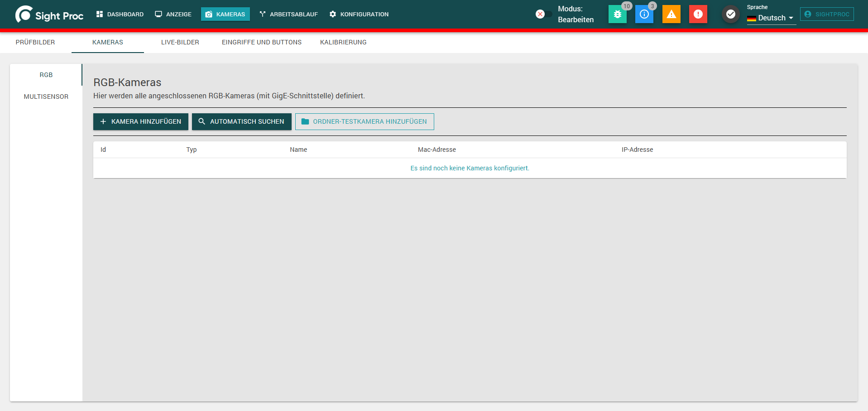
Task: Click Kamera hinzufügen button
Action: tap(141, 121)
